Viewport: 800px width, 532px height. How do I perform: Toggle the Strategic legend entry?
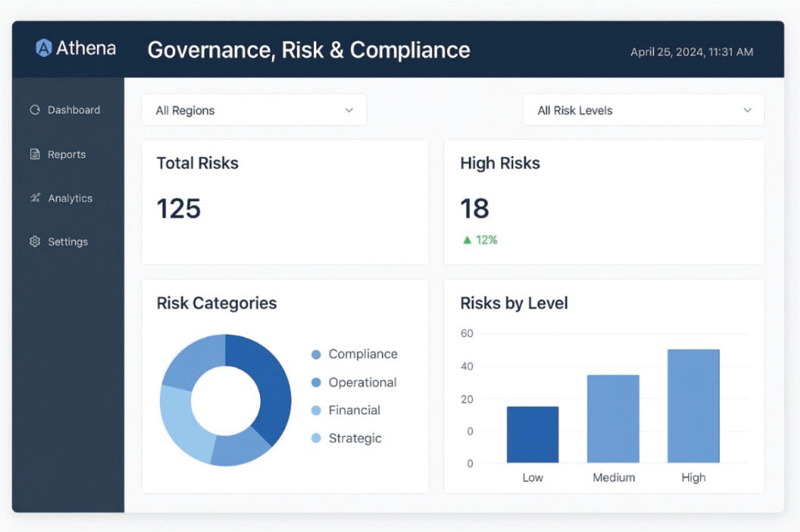click(x=347, y=439)
